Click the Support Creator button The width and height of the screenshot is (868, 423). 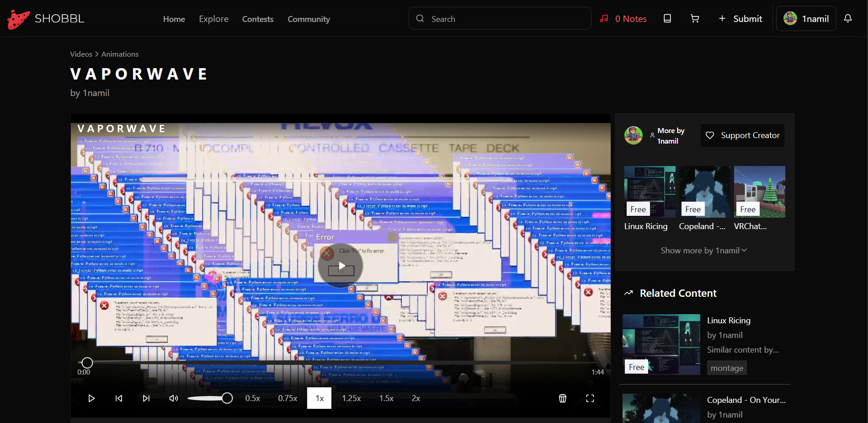click(x=742, y=135)
